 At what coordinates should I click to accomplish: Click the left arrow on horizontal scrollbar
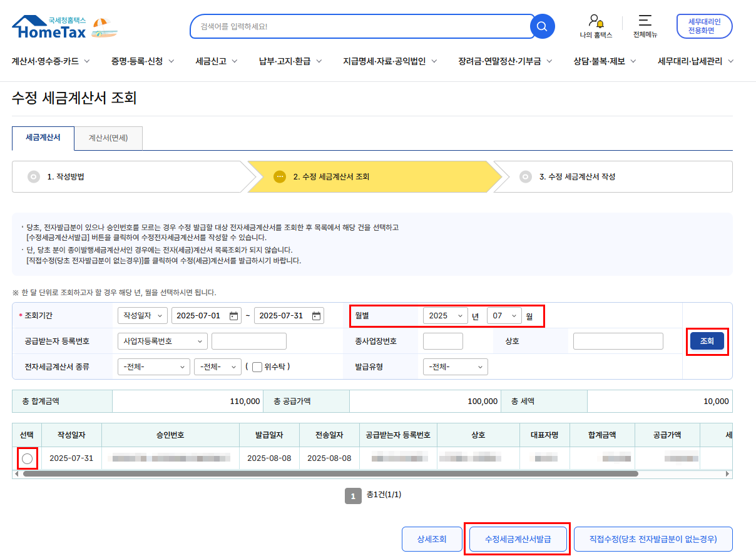pyautogui.click(x=16, y=474)
